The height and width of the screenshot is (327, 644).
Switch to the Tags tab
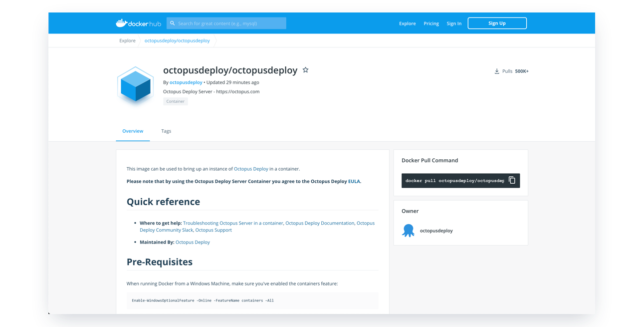(x=166, y=131)
